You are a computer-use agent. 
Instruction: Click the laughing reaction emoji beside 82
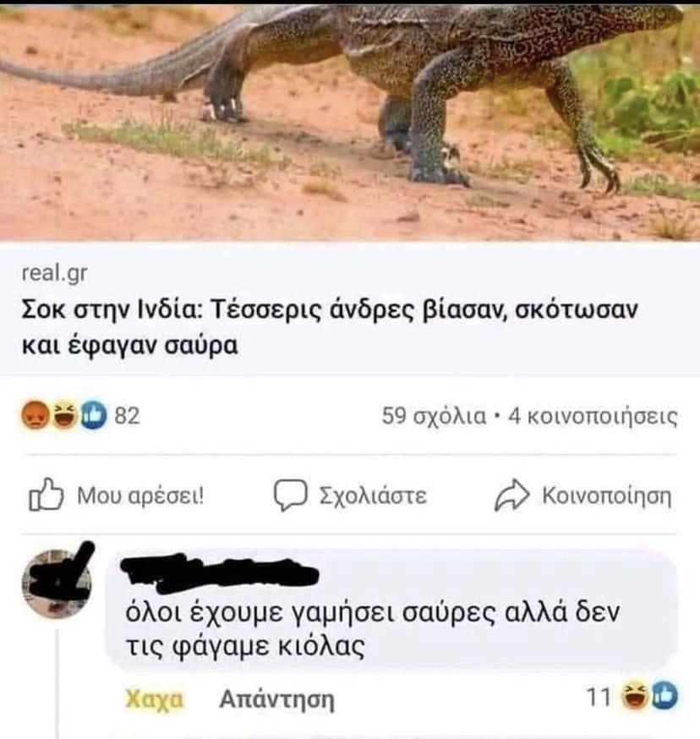pyautogui.click(x=64, y=415)
